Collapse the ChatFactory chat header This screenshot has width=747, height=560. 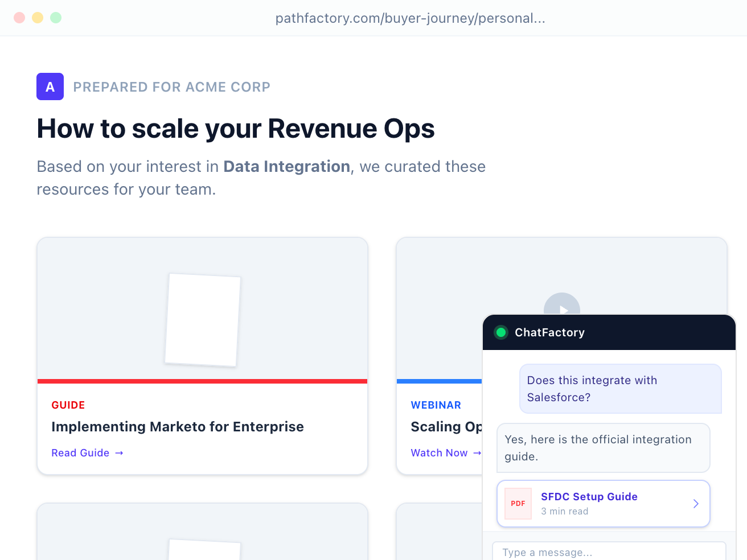[608, 332]
